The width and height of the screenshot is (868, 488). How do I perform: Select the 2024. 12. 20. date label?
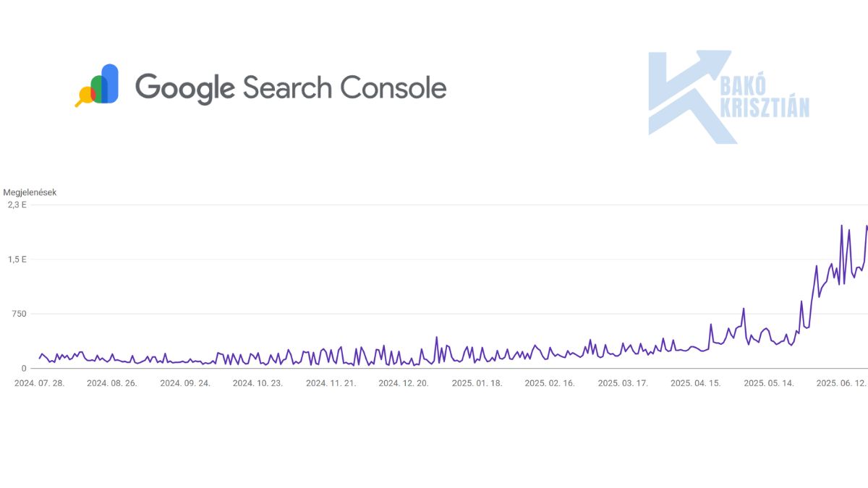[x=404, y=383]
